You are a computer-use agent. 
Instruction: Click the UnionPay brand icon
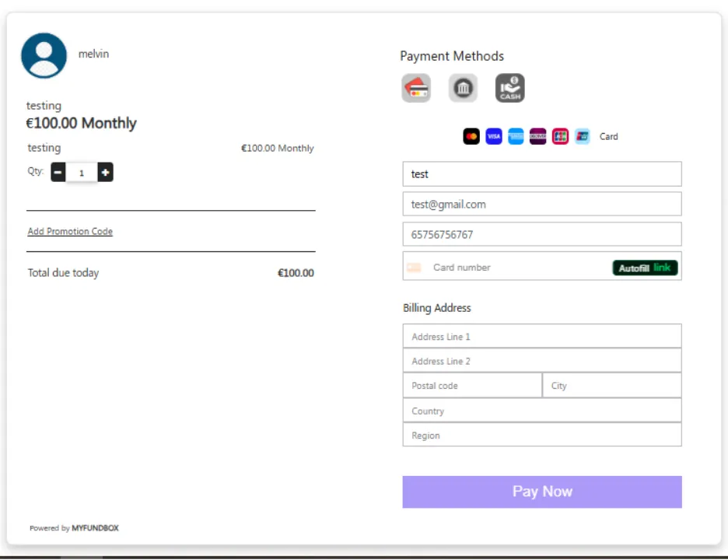point(583,137)
